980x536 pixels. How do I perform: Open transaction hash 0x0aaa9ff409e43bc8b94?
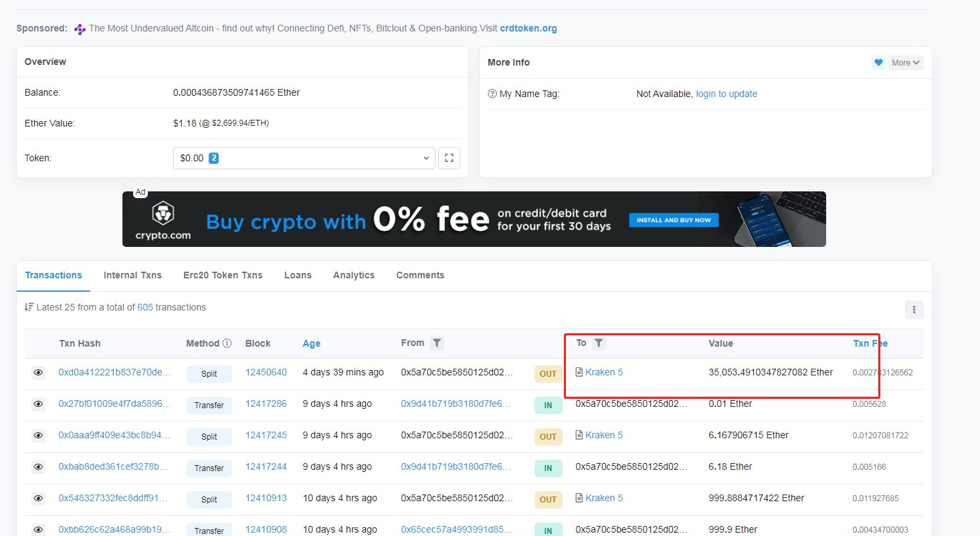pos(114,436)
